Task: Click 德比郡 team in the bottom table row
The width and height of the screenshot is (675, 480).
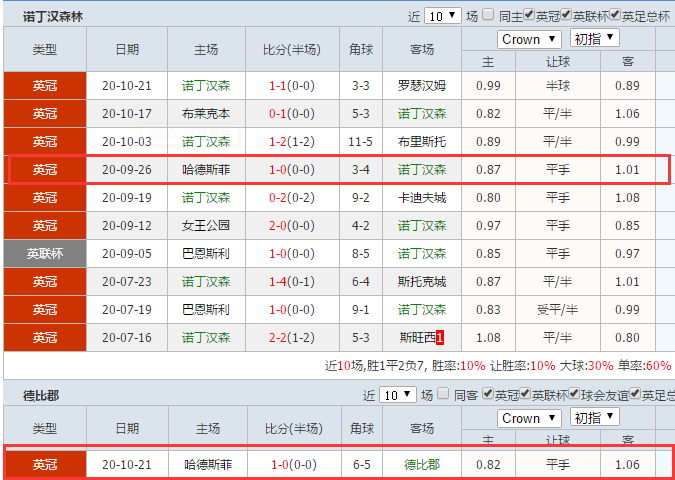Action: [x=422, y=465]
